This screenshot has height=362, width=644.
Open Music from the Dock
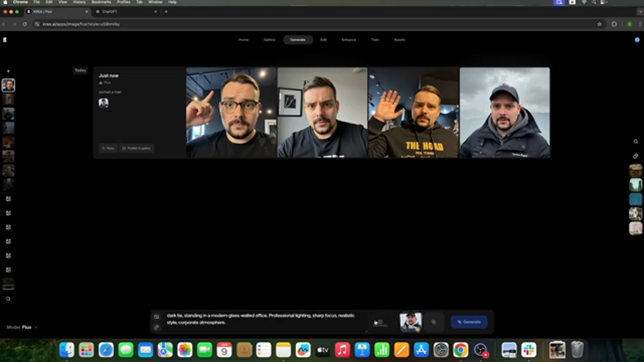coord(343,349)
